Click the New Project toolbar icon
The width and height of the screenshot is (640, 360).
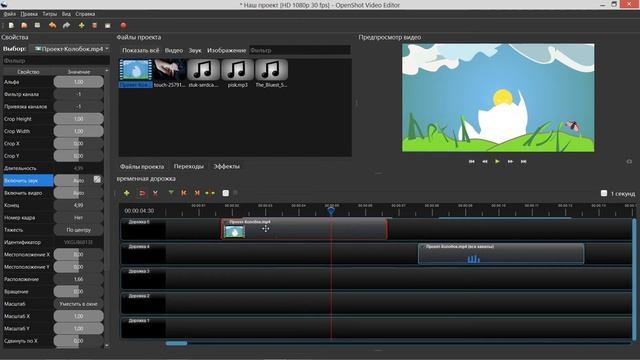[x=11, y=25]
